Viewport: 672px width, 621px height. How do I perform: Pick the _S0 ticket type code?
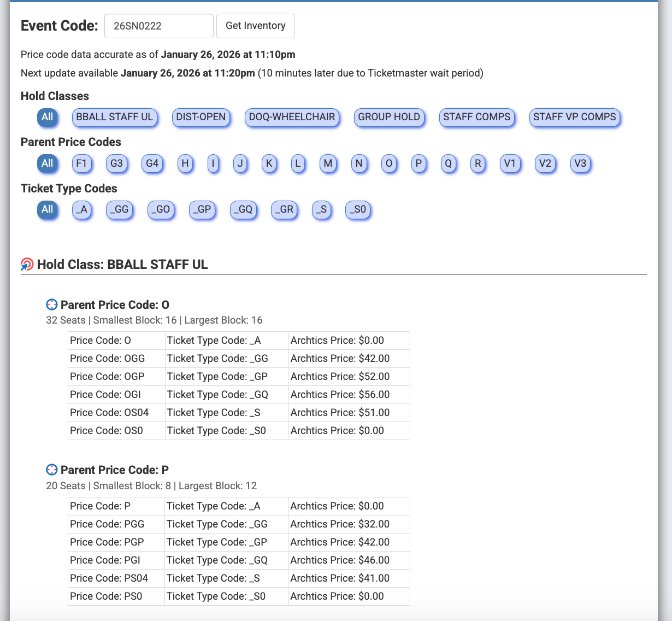coord(358,209)
